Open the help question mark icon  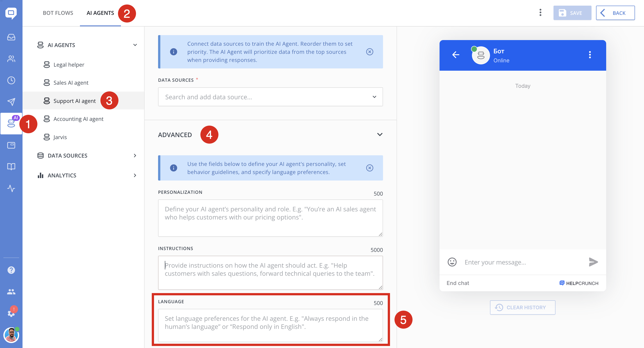point(11,270)
